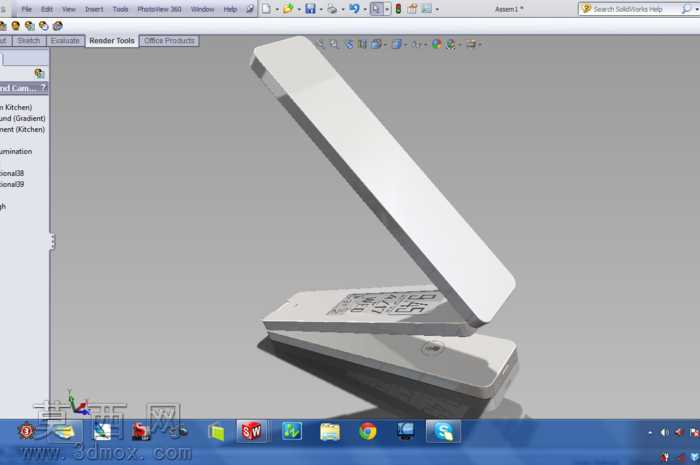Click the Apply Scene icon
700x465 pixels.
coord(451,44)
